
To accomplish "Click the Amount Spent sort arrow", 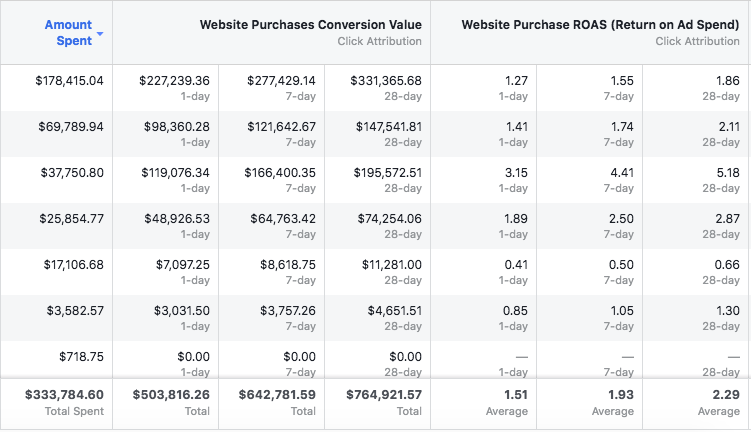I will tap(100, 34).
